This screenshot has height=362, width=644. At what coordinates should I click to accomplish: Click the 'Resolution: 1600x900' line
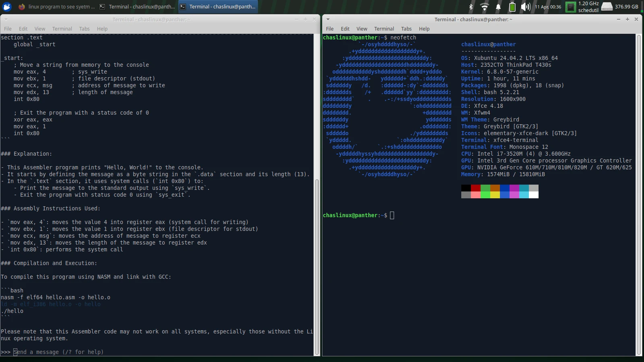[493, 99]
